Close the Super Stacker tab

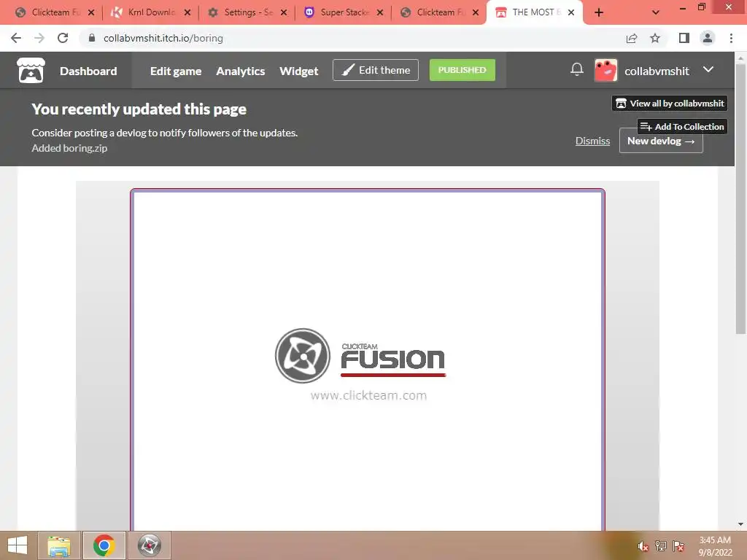click(x=380, y=13)
